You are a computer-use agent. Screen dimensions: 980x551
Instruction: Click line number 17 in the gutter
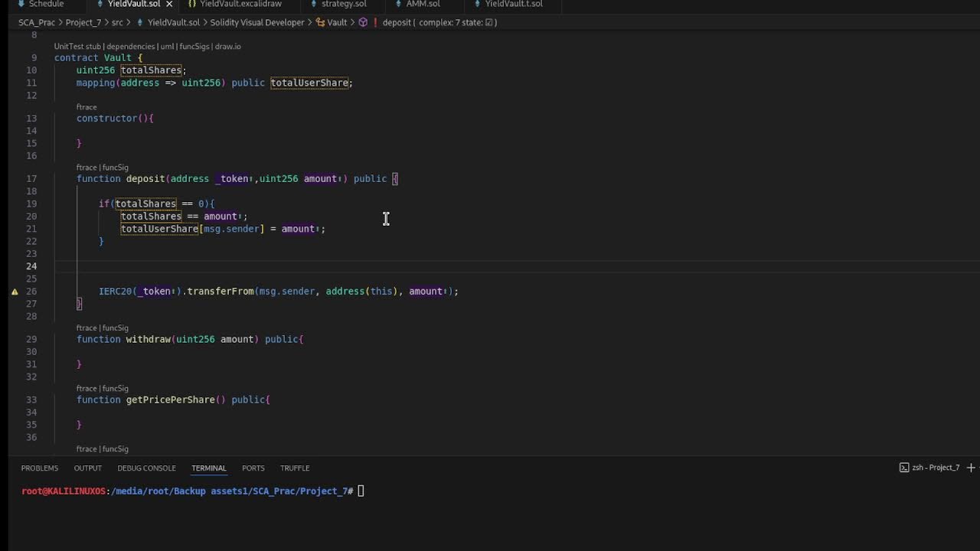point(31,179)
